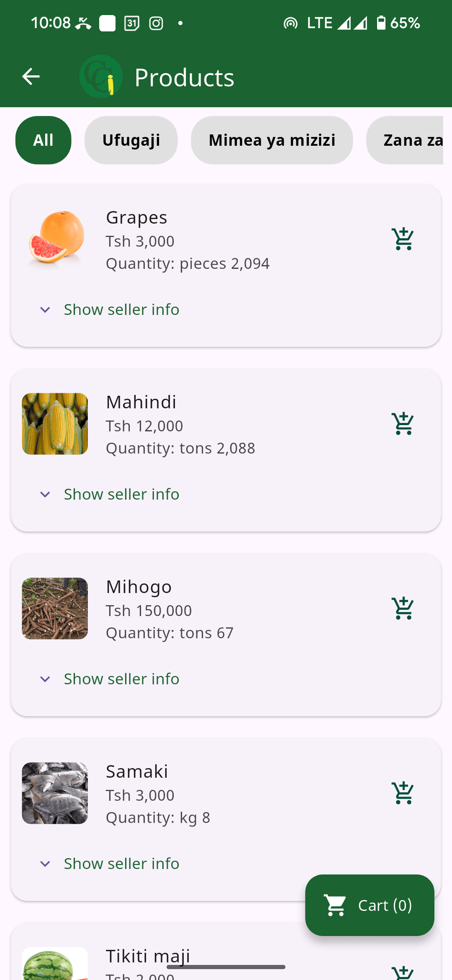Tap the Samaki product name

(x=137, y=772)
